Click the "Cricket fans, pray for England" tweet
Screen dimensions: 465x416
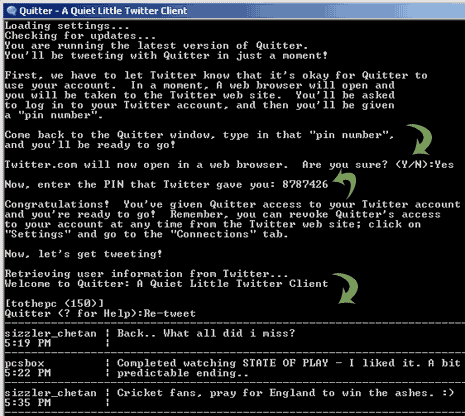click(285, 393)
